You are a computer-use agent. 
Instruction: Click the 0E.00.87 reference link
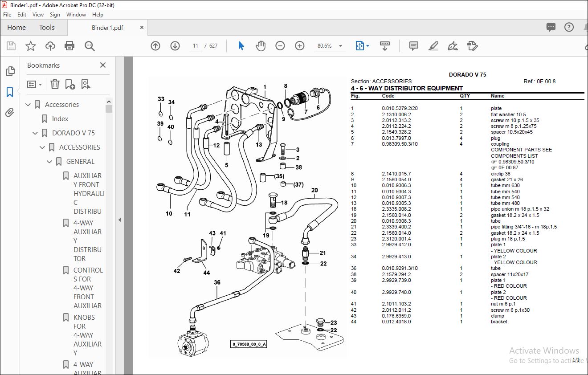[x=508, y=167]
